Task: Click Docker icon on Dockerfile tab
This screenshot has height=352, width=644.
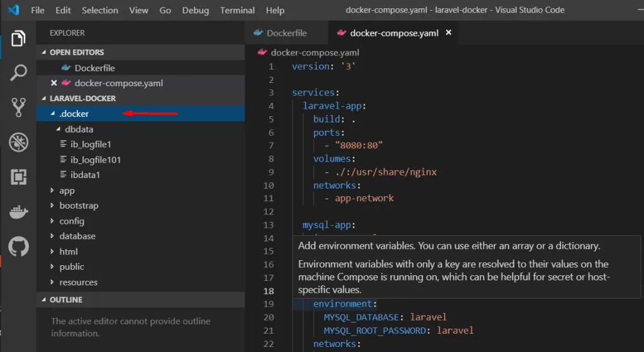Action: tap(258, 33)
